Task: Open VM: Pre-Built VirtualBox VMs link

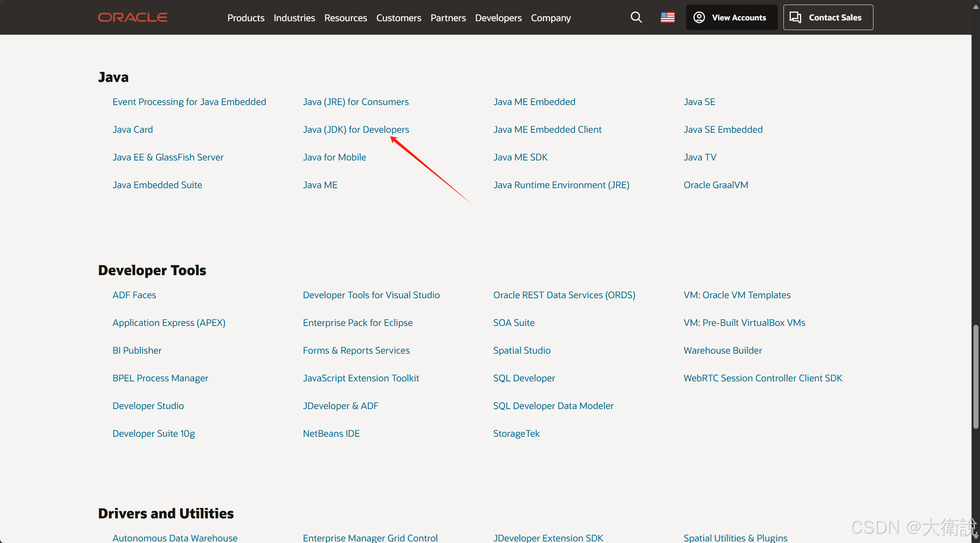Action: [744, 322]
